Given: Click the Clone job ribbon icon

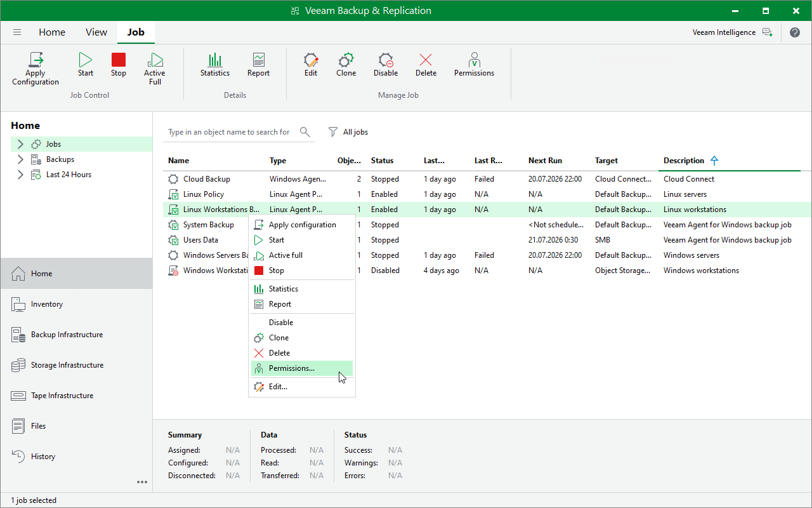Looking at the screenshot, I should pos(346,60).
